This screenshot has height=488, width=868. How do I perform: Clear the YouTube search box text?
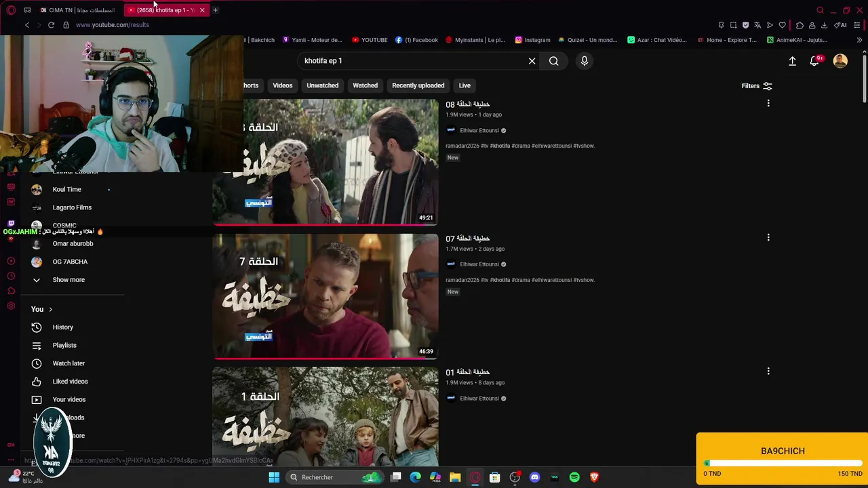532,61
